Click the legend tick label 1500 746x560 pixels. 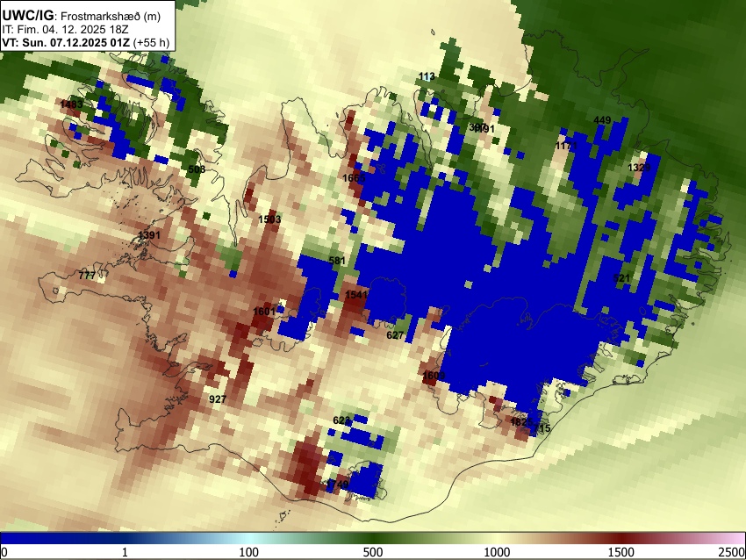tap(620, 552)
